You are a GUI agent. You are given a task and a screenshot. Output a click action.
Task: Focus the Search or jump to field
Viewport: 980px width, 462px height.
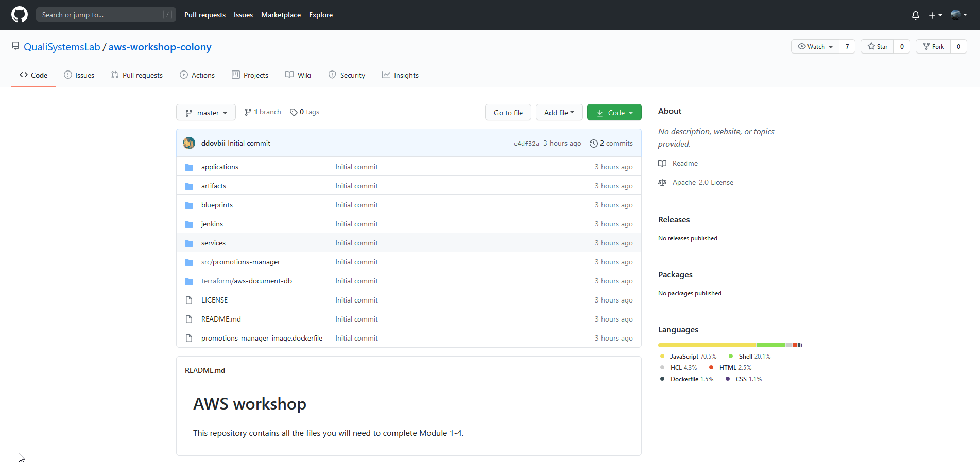(x=106, y=14)
